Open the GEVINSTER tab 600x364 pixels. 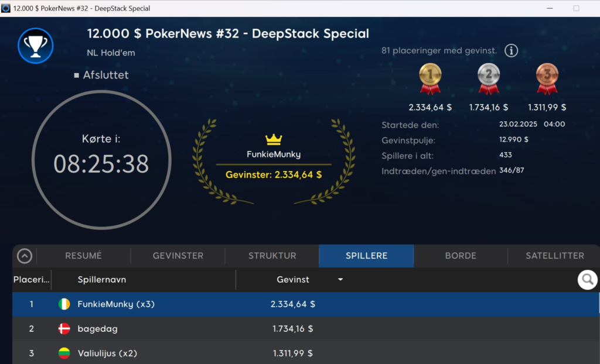click(178, 256)
